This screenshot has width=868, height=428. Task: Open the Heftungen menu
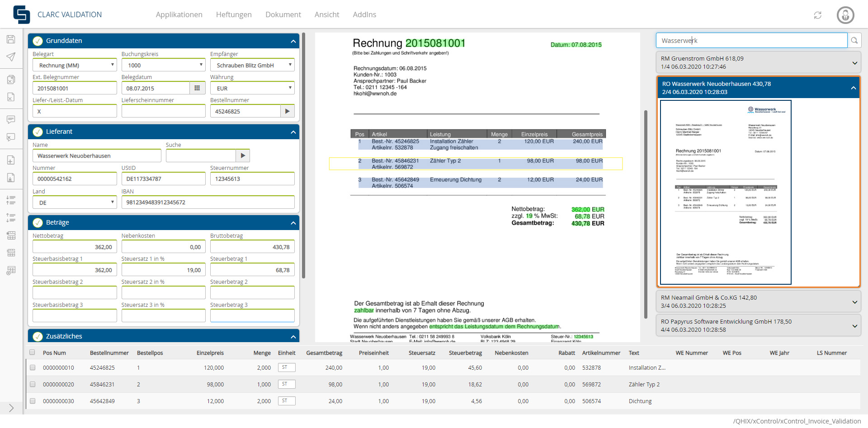[x=234, y=14]
